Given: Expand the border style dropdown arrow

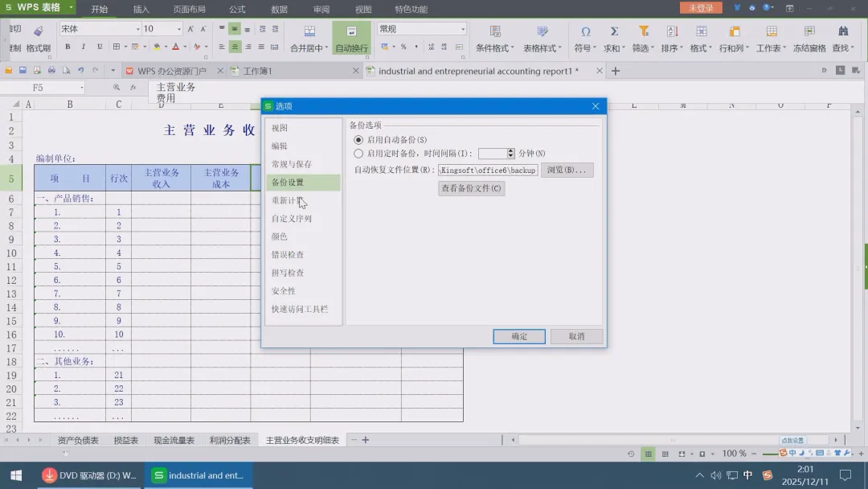Looking at the screenshot, I should [125, 47].
